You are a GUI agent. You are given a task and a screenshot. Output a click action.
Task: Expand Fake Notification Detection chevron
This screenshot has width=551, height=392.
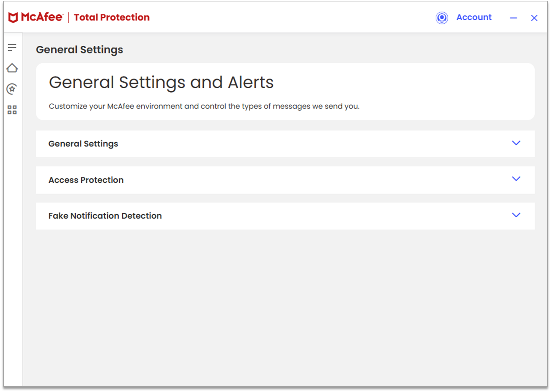pyautogui.click(x=516, y=215)
